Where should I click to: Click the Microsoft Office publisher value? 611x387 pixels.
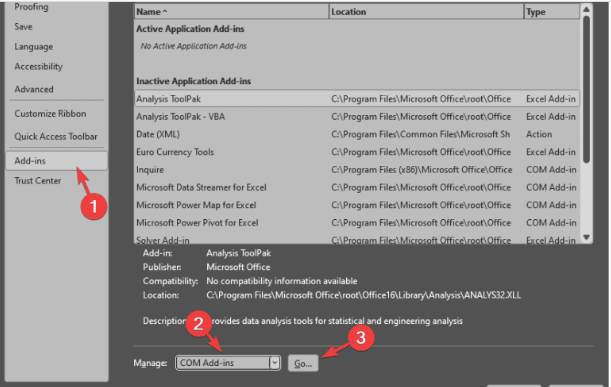pyautogui.click(x=238, y=267)
